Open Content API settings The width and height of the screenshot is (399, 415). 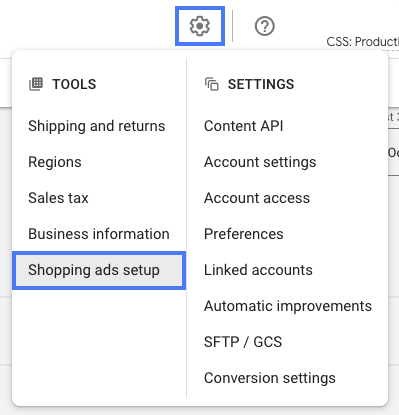244,126
